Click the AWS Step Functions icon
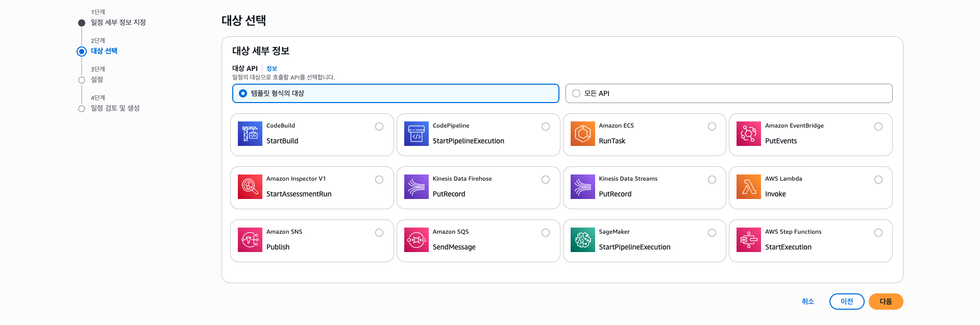 pyautogui.click(x=749, y=240)
